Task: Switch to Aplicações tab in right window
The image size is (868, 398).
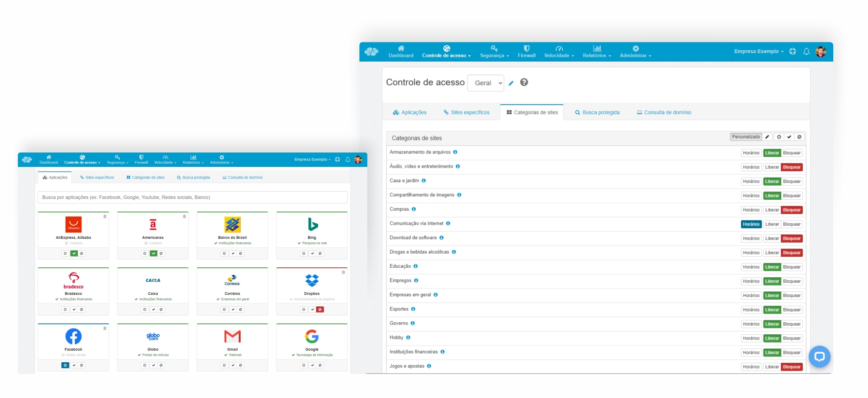Action: [x=409, y=112]
